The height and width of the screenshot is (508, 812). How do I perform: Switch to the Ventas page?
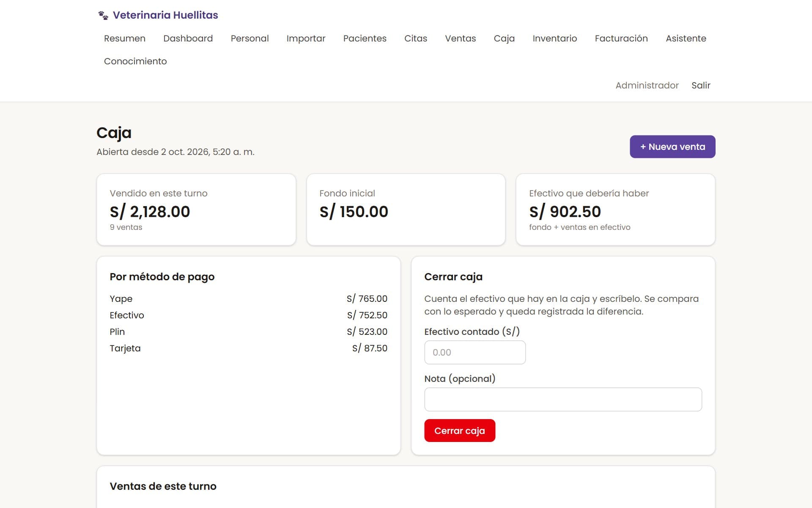coord(460,39)
